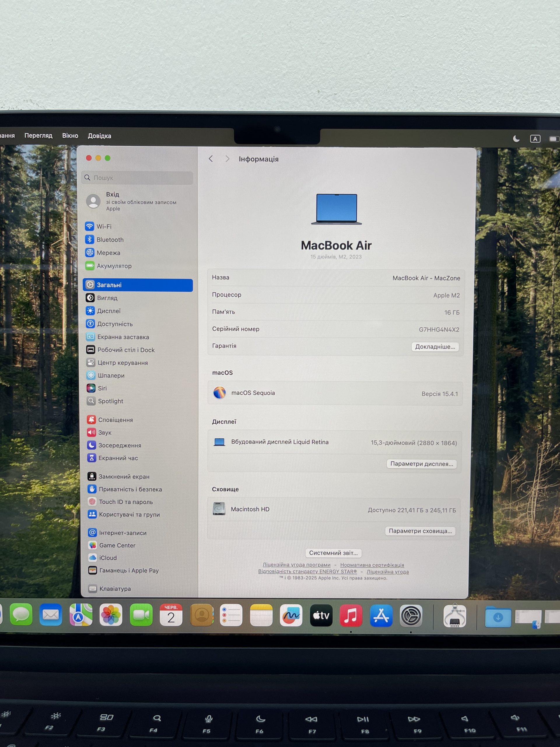
Task: Open Messages from the Dock
Action: point(21,615)
